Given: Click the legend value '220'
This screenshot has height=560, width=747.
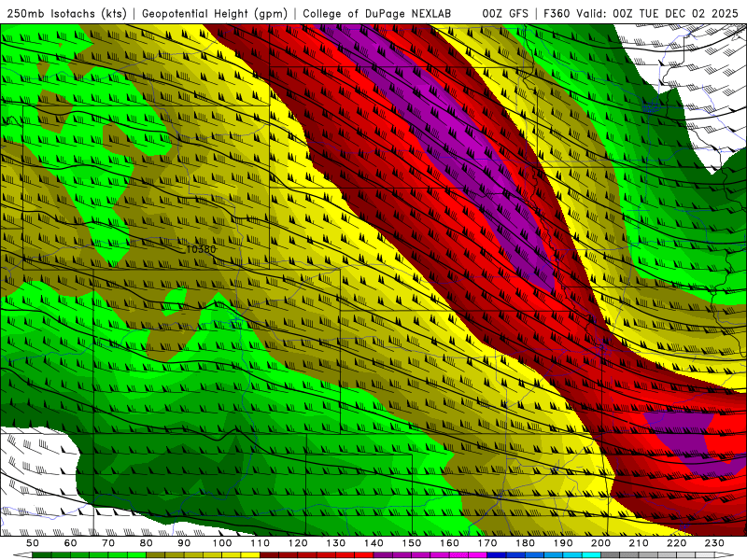Looking at the screenshot, I should click(677, 543).
